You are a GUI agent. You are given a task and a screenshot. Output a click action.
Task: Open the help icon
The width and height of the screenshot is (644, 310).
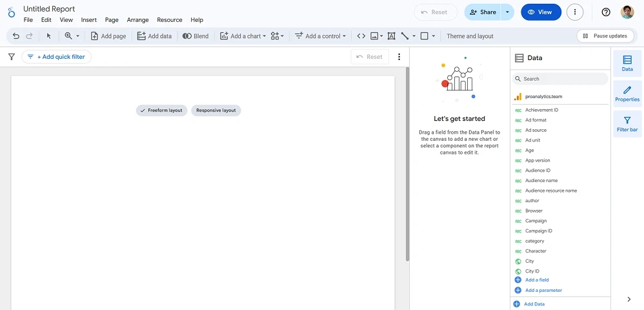pos(606,12)
